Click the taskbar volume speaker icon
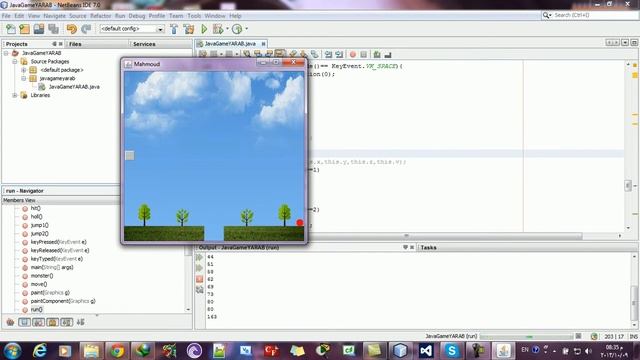 [588, 351]
